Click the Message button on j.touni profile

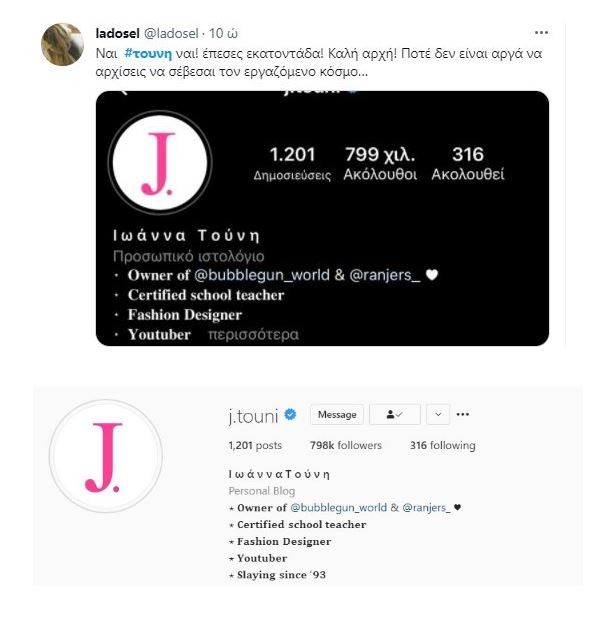click(x=337, y=415)
